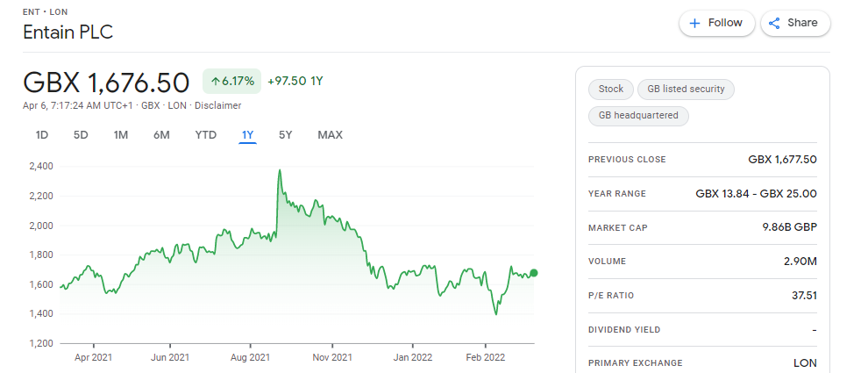Viewport: 868px width, 373px height.
Task: Click the GBX 1,676.50 current price
Action: pos(106,82)
